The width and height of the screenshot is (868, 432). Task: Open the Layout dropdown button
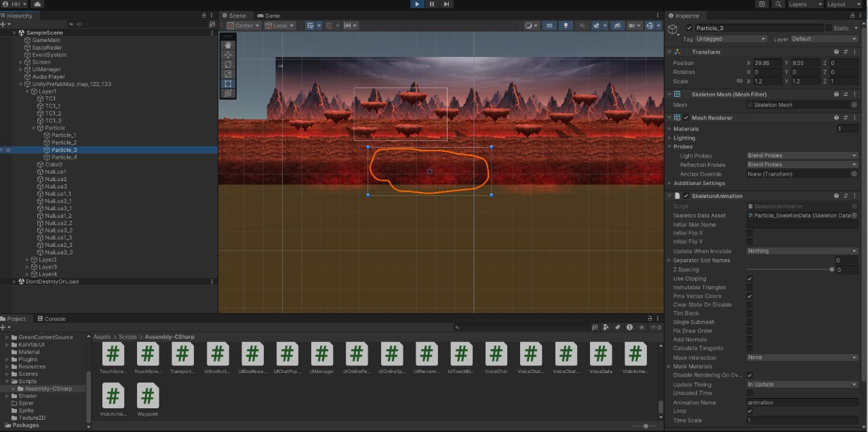coord(845,4)
